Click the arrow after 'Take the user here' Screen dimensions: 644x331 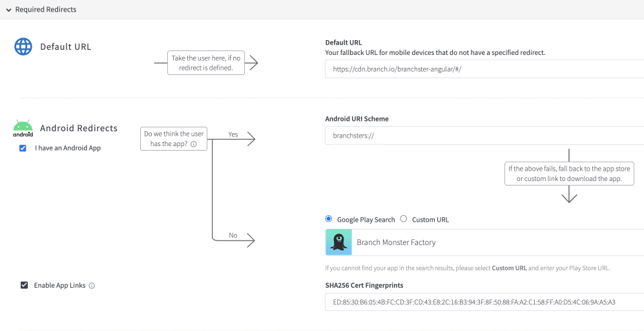252,63
